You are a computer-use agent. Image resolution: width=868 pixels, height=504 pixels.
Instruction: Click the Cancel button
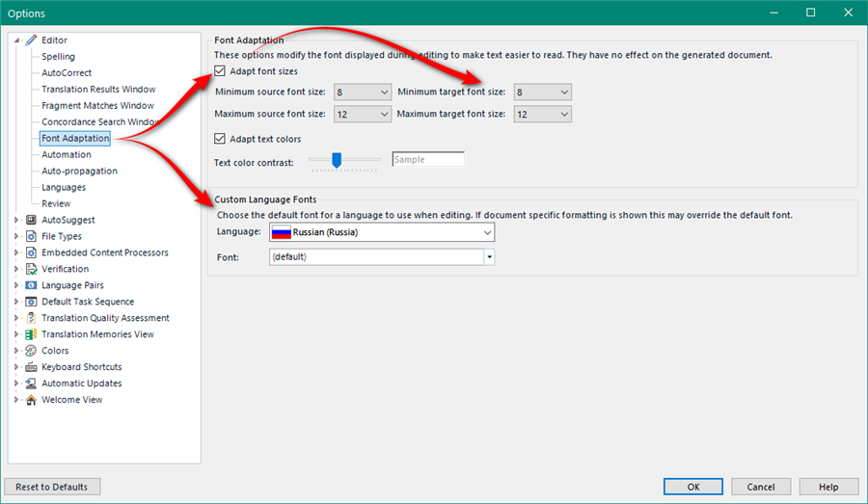(761, 487)
